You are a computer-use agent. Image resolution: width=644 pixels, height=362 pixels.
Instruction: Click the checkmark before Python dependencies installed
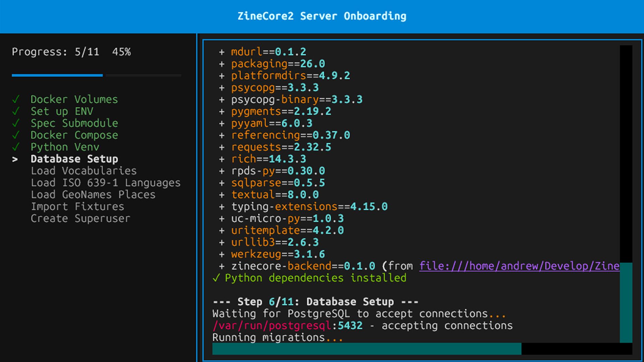pos(216,278)
